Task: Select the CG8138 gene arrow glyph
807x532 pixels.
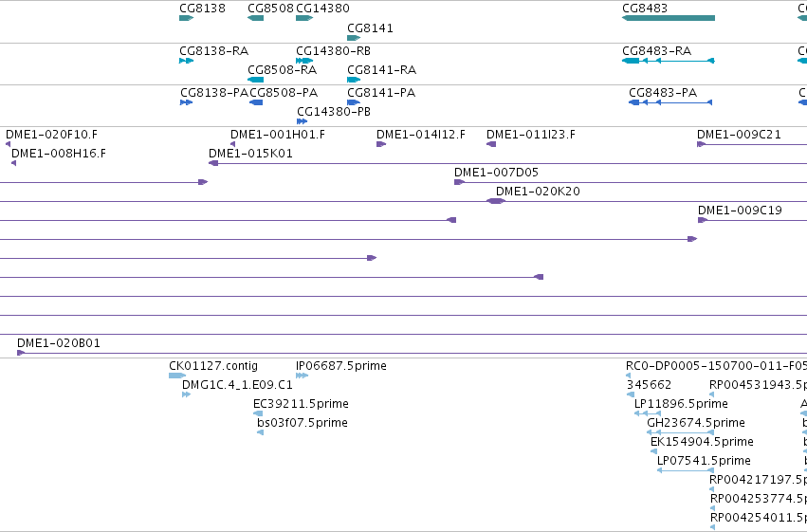Action: tap(186, 18)
